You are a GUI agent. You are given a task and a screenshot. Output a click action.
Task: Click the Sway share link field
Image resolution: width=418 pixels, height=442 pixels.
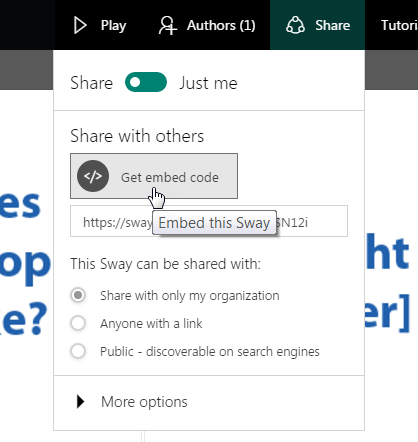(209, 221)
